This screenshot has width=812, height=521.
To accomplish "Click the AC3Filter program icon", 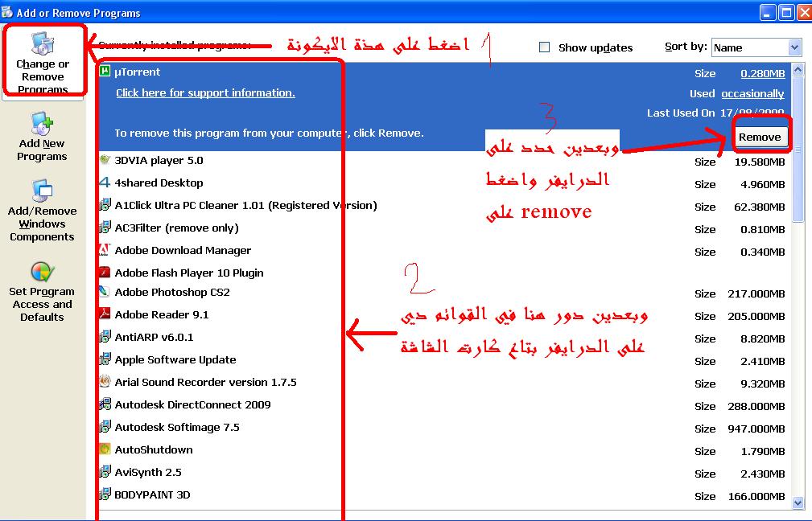I will 105,227.
